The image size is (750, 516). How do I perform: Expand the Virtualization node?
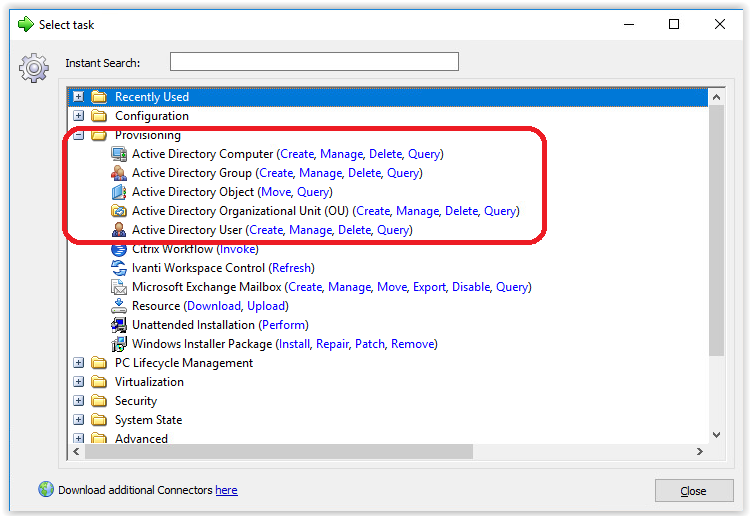click(x=78, y=382)
